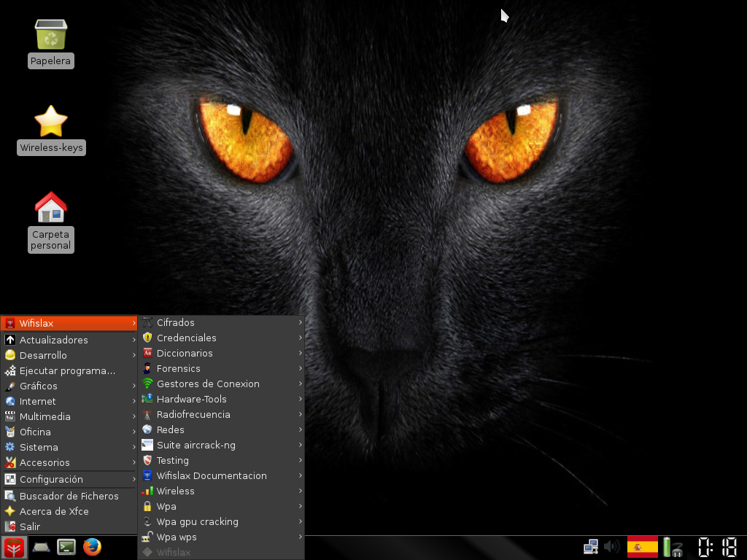Click the battery indicator tray icon
This screenshot has height=560, width=747.
[x=673, y=547]
